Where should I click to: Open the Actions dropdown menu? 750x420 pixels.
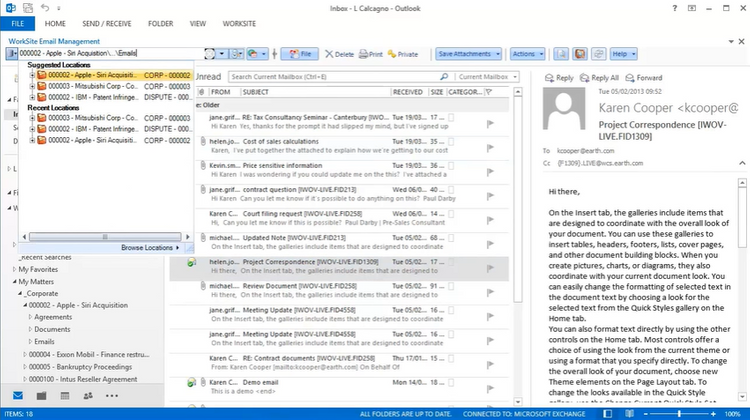click(527, 54)
